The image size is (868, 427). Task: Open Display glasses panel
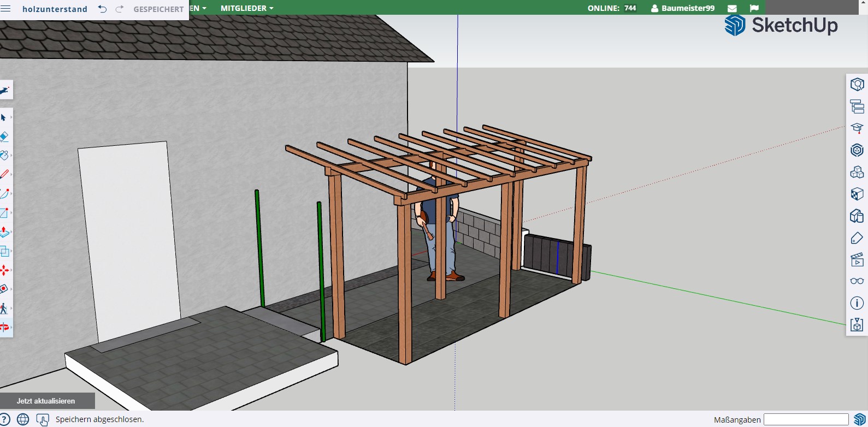click(x=857, y=281)
